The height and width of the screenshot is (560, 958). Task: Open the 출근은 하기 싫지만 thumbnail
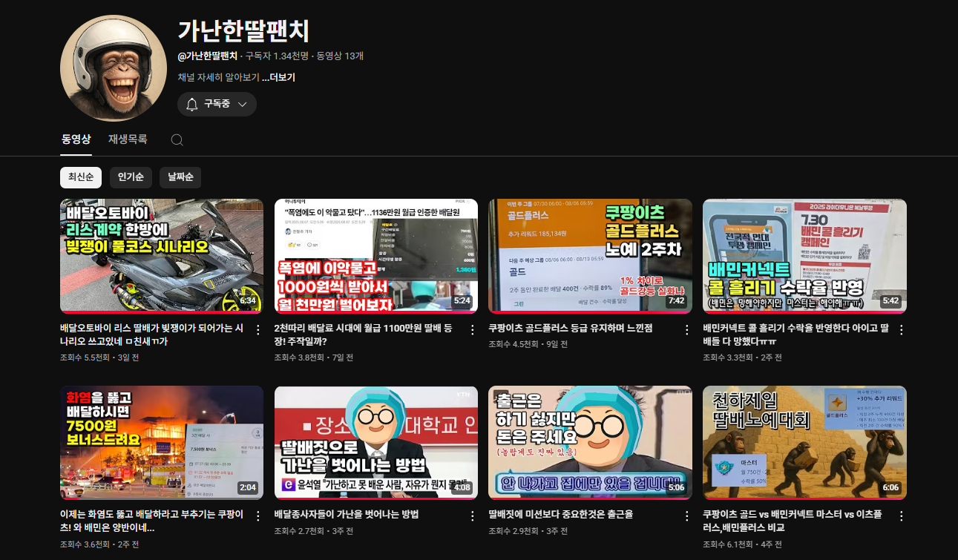pyautogui.click(x=591, y=442)
